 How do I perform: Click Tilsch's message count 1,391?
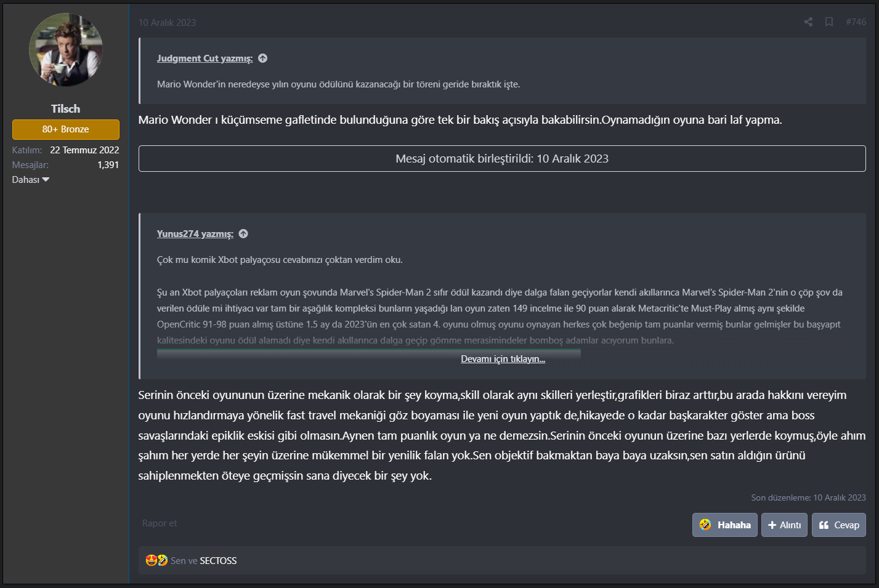click(108, 165)
